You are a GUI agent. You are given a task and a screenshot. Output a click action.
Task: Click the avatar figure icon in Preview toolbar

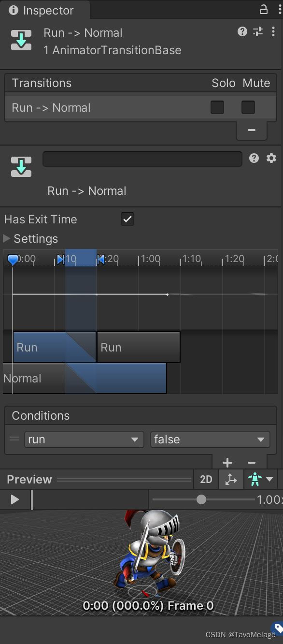tap(255, 479)
